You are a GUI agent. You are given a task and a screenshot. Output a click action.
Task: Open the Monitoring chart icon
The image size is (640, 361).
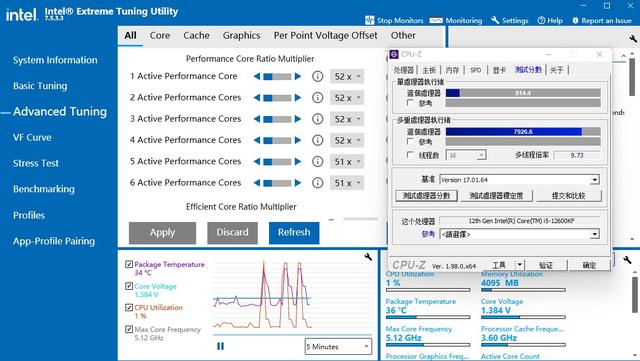(x=436, y=20)
